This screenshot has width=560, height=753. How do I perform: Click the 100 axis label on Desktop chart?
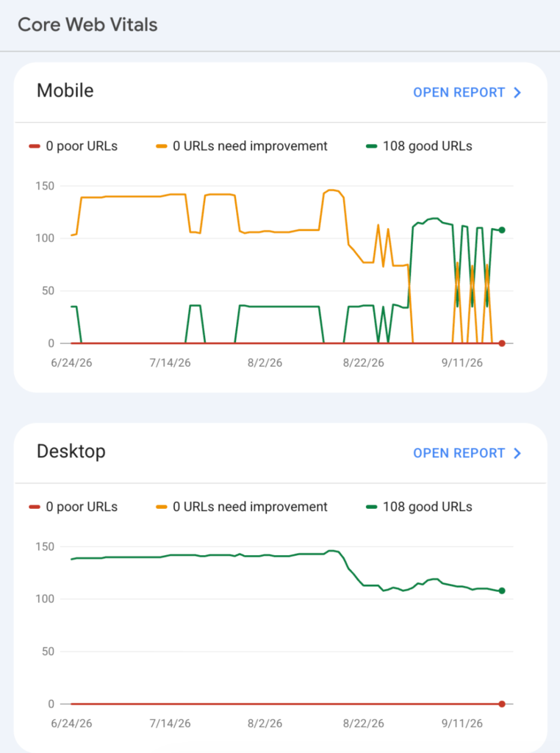click(45, 599)
